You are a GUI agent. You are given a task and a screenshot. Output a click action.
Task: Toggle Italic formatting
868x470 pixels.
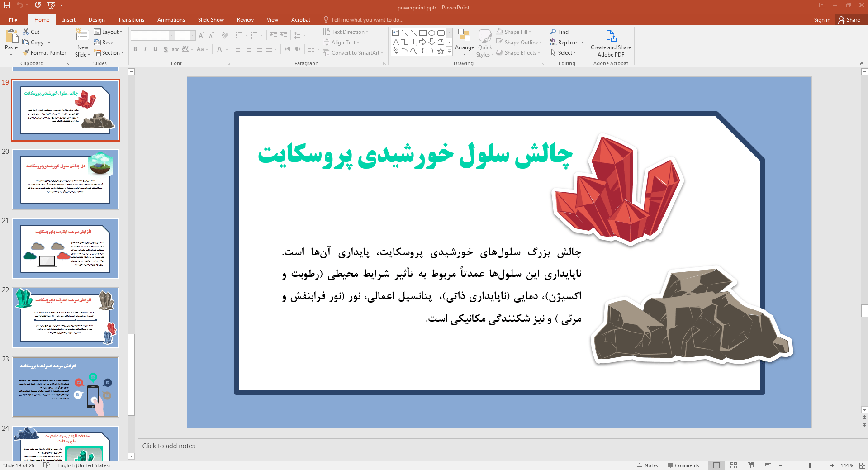145,49
